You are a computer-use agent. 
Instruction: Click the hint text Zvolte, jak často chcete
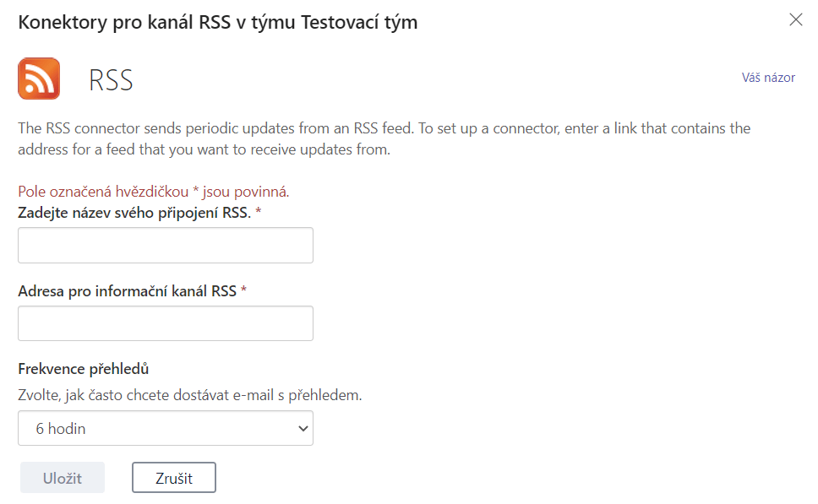pos(189,394)
